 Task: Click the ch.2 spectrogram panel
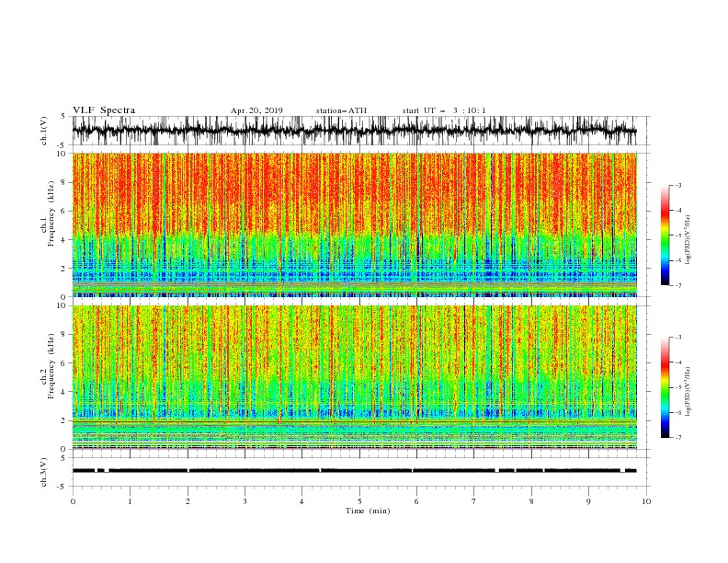point(355,377)
